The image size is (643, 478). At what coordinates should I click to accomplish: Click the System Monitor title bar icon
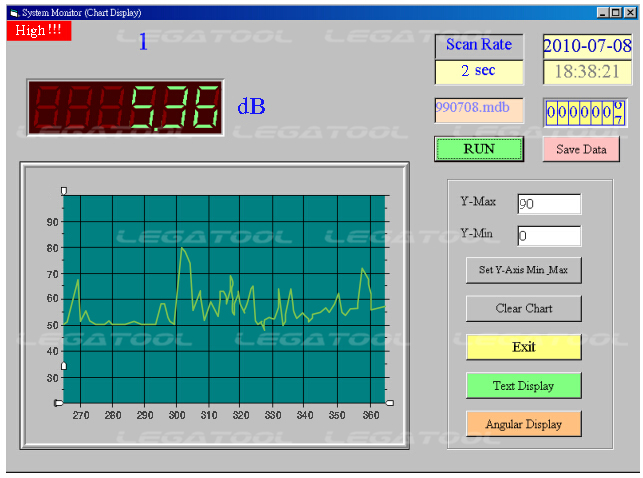pyautogui.click(x=15, y=13)
